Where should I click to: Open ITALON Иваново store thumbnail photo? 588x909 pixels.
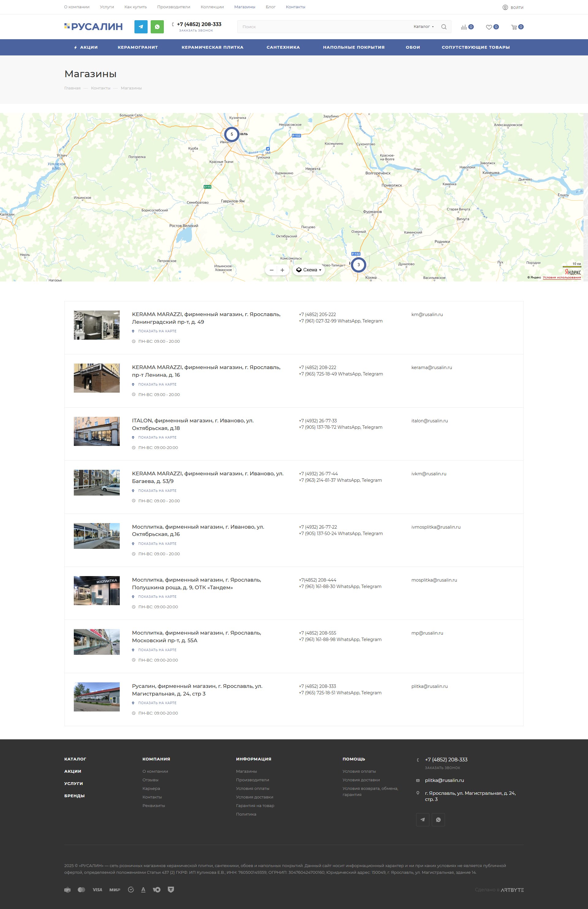[x=96, y=431]
